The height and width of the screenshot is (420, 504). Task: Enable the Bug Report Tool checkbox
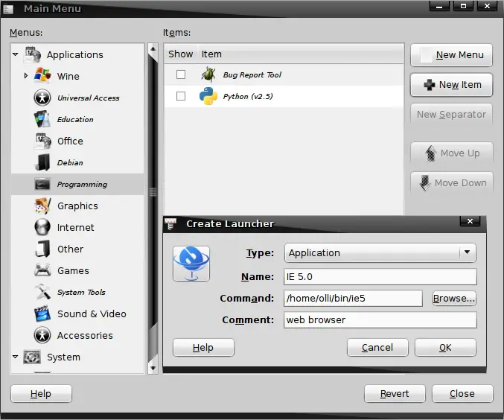tap(181, 74)
